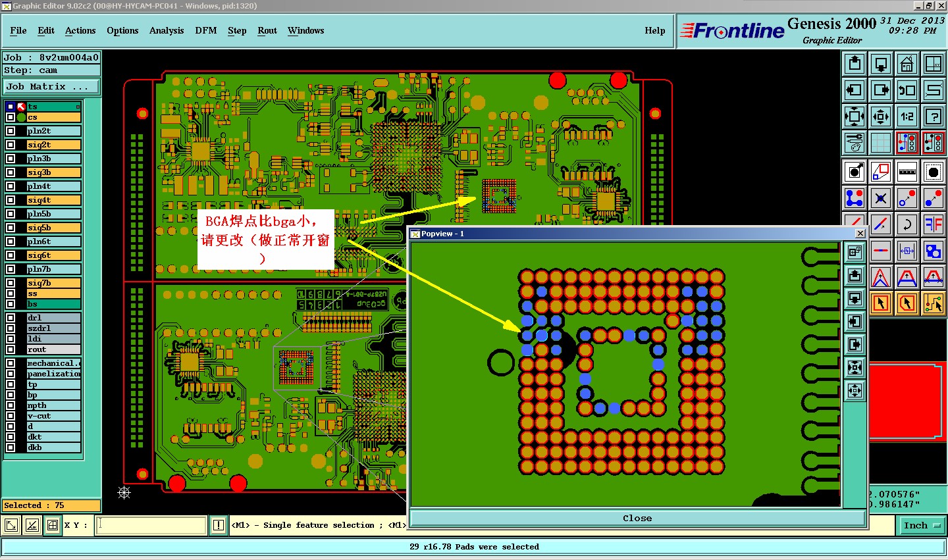948x560 pixels.
Task: Click the pan down view icon
Action: pos(881,64)
